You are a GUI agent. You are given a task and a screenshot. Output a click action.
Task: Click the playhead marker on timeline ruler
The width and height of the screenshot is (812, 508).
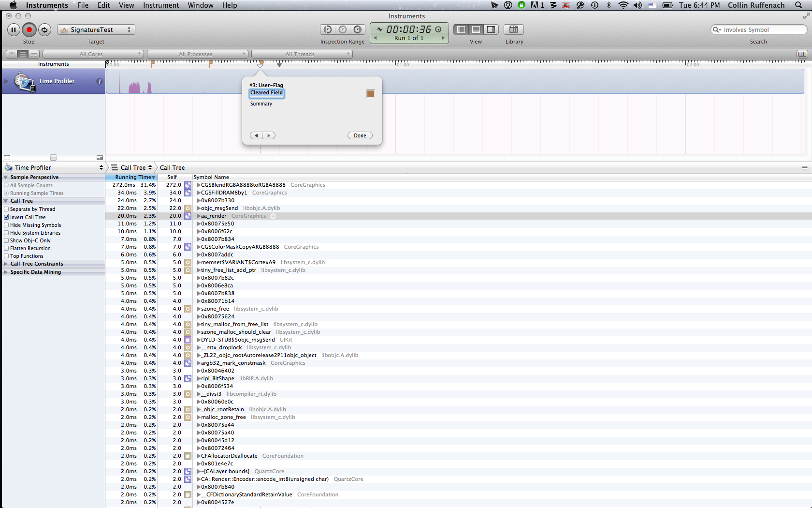(x=279, y=64)
